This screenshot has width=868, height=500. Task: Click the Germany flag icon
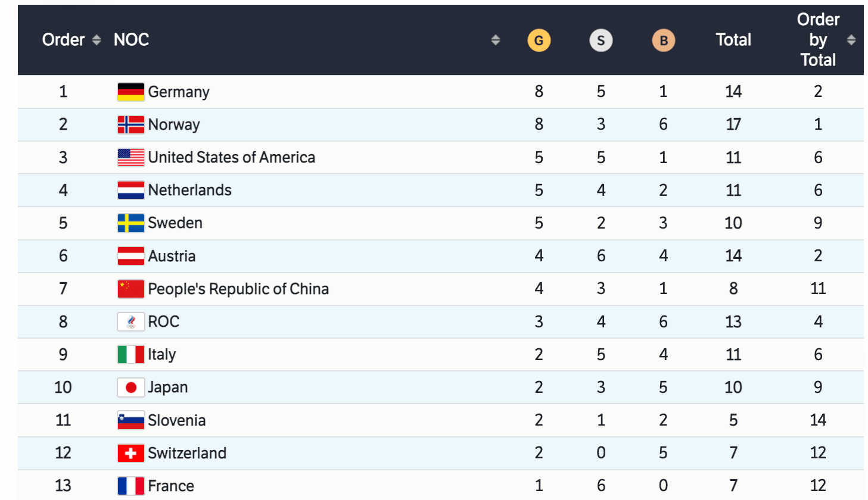click(130, 92)
